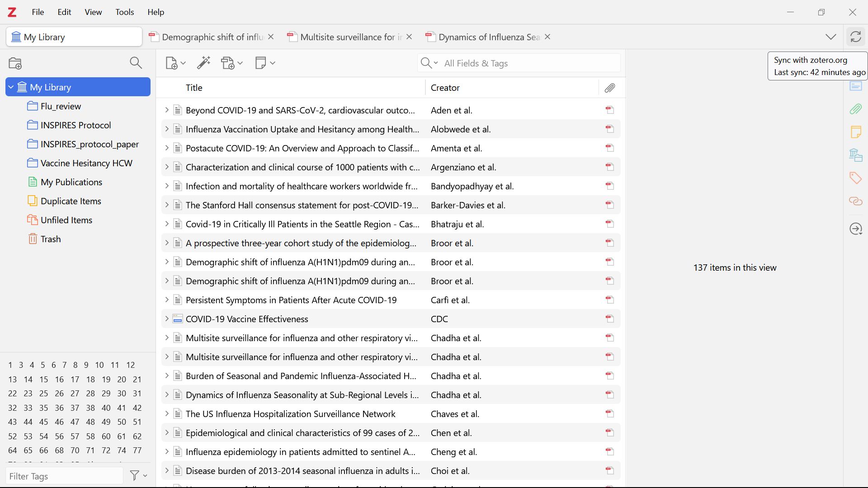The width and height of the screenshot is (868, 488).
Task: Click the Related items icon in sidebar
Action: click(x=855, y=201)
